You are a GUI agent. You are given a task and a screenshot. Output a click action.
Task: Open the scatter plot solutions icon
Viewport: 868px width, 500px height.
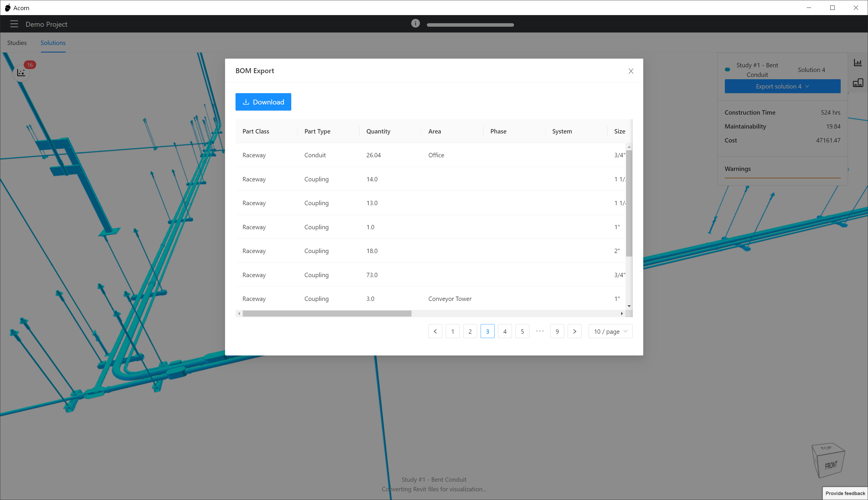tap(21, 73)
